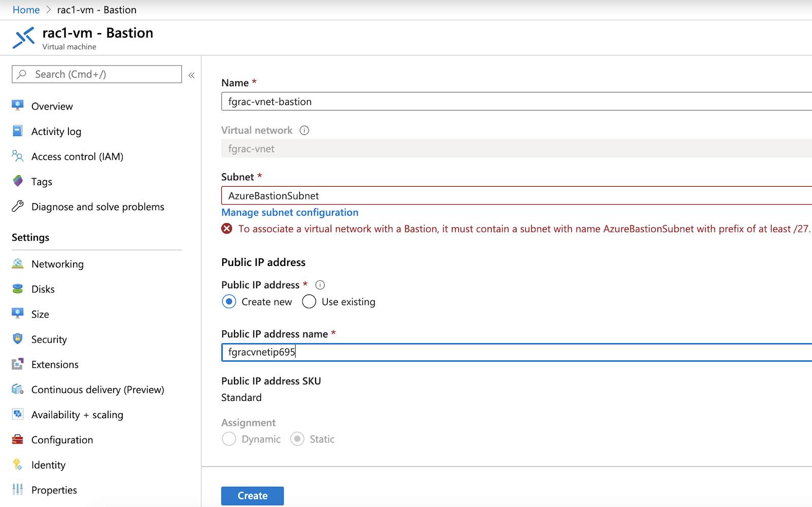Select Access control (IAM) from the sidebar
Screen dimensions: 812x507
(77, 156)
